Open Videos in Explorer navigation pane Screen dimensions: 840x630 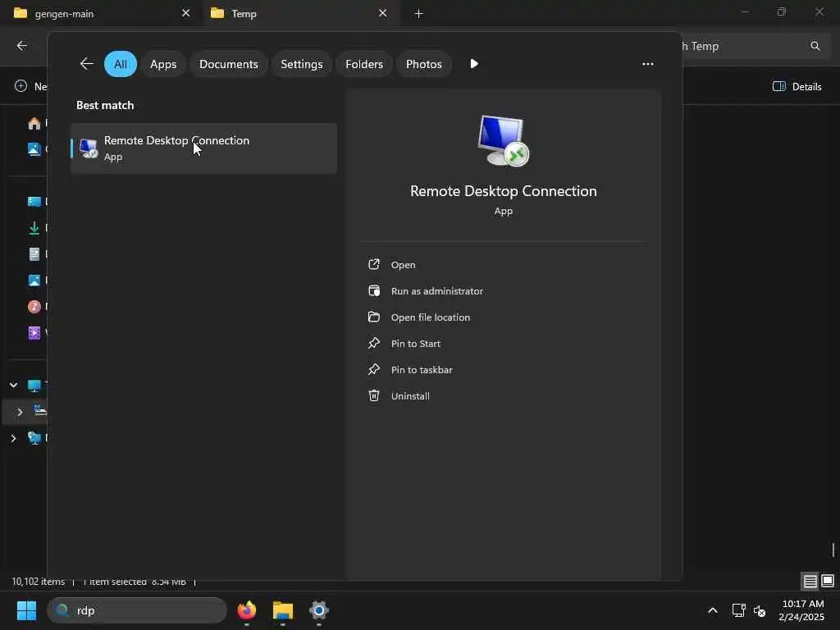(34, 333)
